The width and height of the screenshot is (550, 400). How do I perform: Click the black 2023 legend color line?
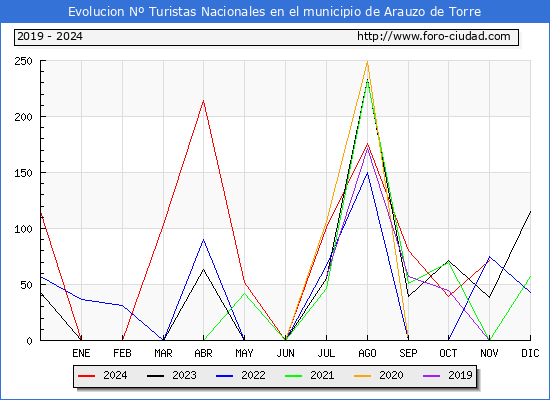[155, 376]
